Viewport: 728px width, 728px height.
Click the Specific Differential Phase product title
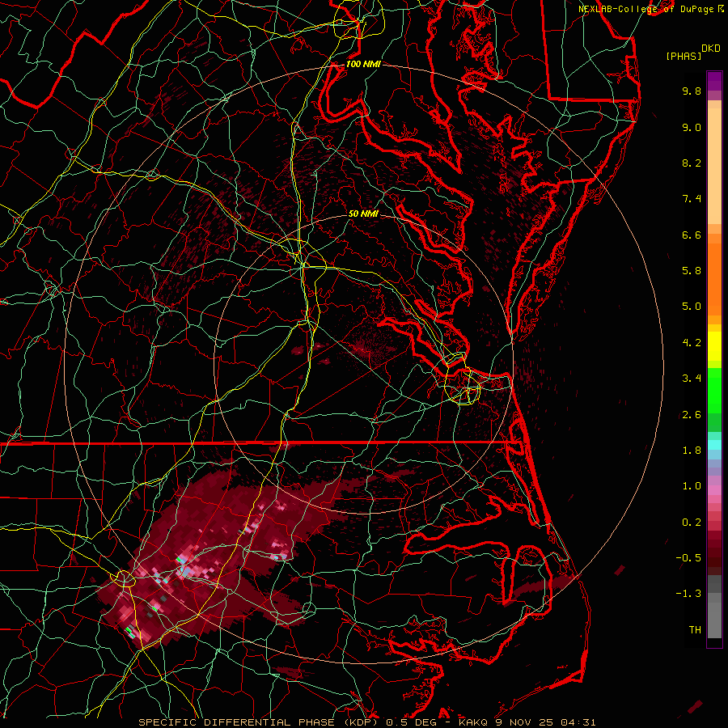click(x=366, y=722)
